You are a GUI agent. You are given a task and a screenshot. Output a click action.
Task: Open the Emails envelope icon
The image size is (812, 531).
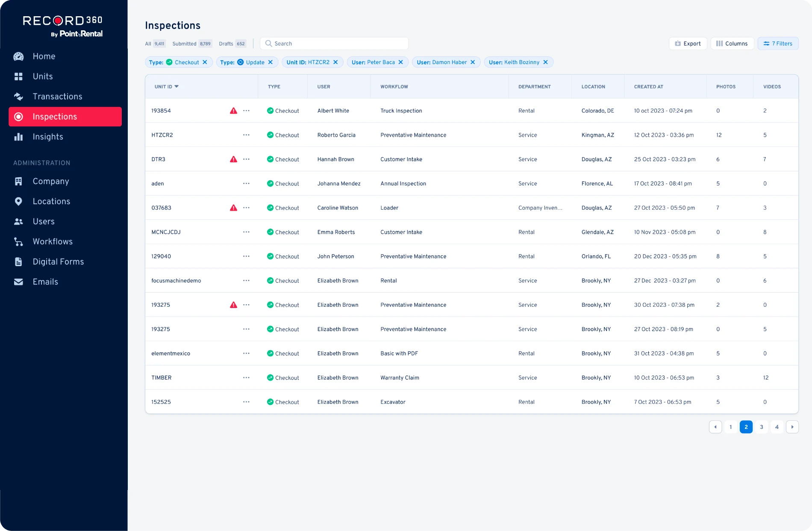(x=18, y=282)
